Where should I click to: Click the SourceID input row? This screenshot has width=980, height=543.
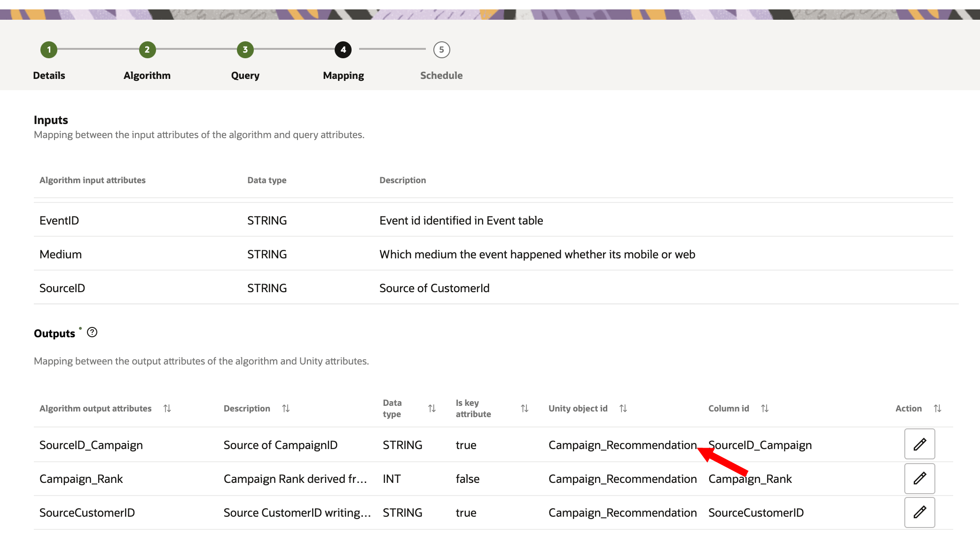62,288
